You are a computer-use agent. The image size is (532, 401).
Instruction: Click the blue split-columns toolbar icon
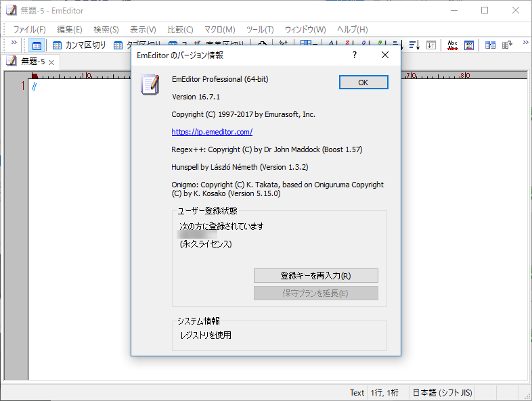[x=490, y=45]
